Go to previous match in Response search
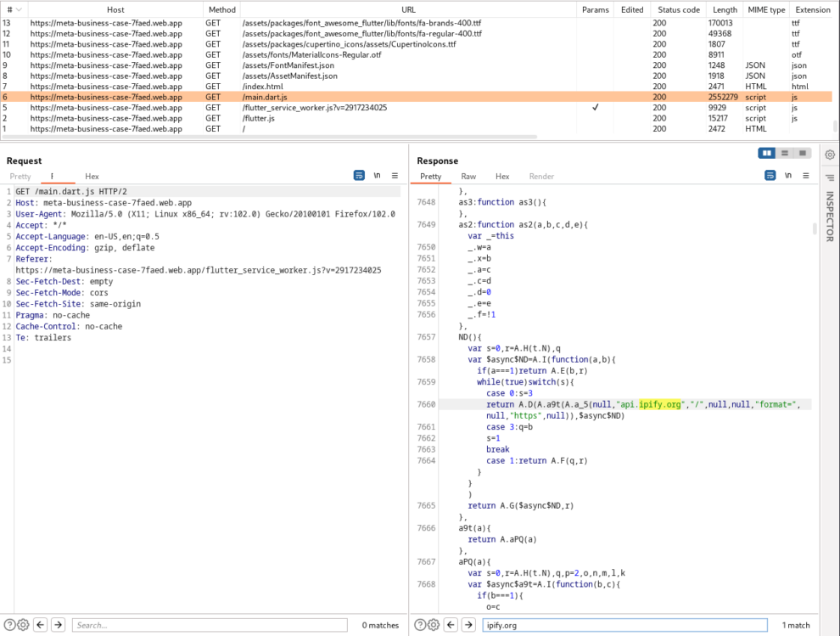The height and width of the screenshot is (636, 840). tap(450, 625)
